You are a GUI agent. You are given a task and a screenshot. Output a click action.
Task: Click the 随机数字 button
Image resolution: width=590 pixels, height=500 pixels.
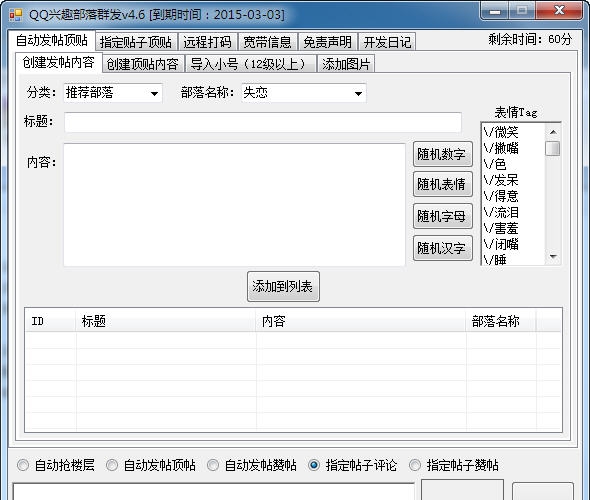(x=443, y=154)
